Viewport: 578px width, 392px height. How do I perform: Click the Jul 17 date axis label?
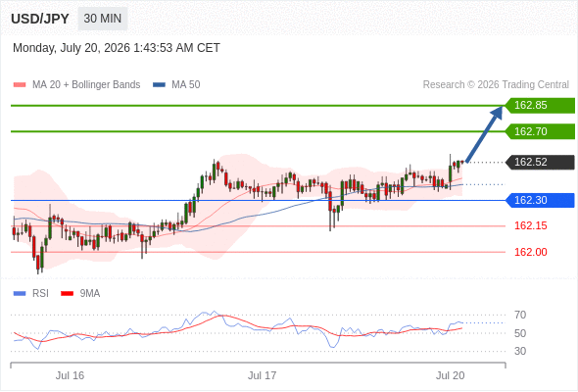coord(262,375)
